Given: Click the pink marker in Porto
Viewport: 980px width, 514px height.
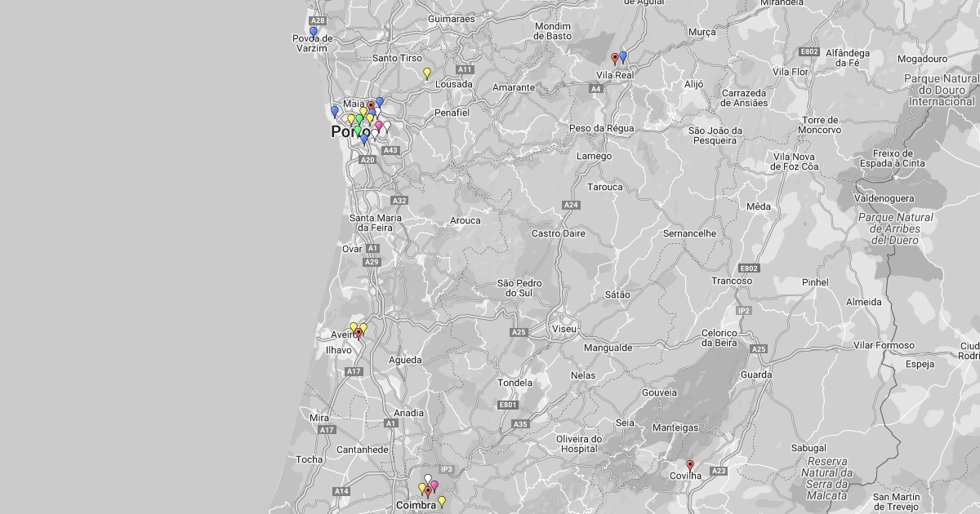Looking at the screenshot, I should coord(379,126).
